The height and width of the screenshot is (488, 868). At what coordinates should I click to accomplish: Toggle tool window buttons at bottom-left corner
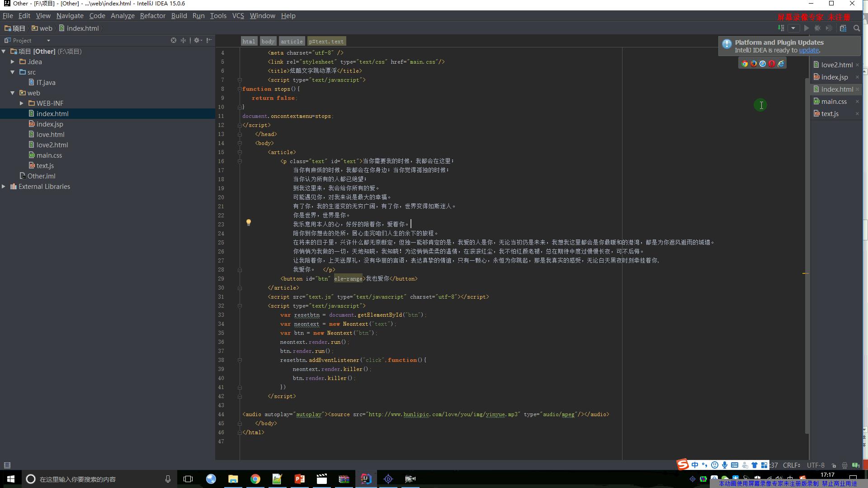tap(7, 465)
